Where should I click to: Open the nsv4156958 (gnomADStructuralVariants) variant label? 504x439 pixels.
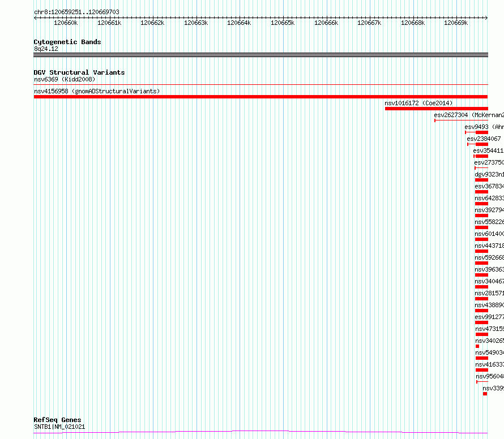click(x=97, y=91)
